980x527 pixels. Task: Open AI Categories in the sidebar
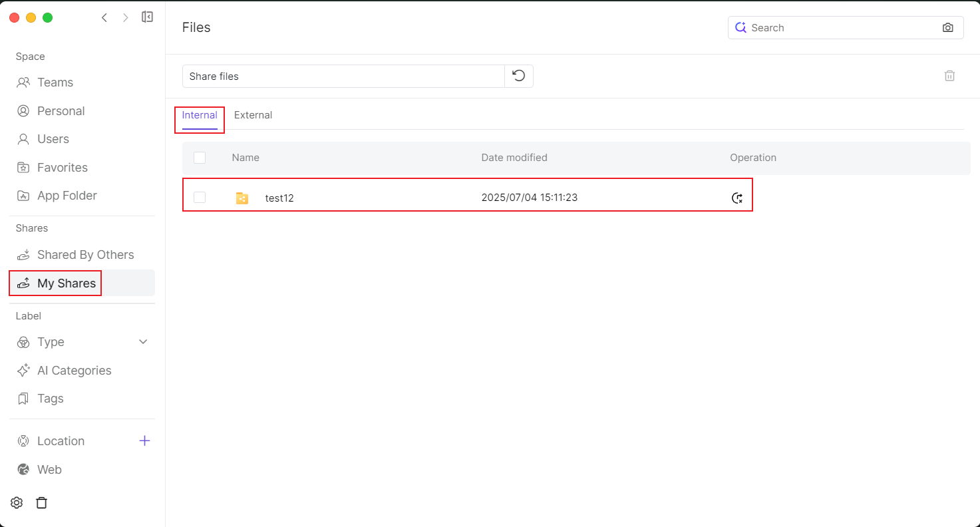pos(74,371)
